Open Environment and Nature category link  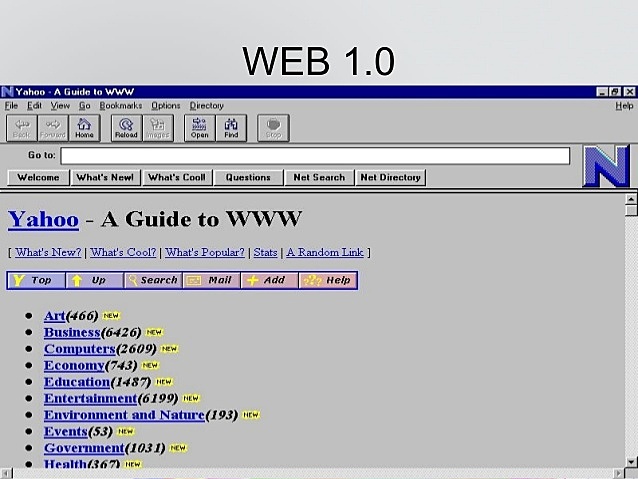(x=124, y=415)
